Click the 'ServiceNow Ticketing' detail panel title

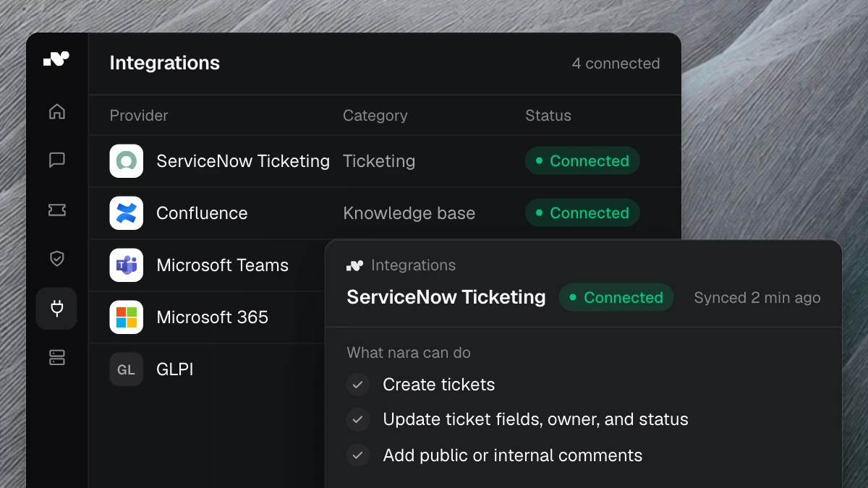446,297
